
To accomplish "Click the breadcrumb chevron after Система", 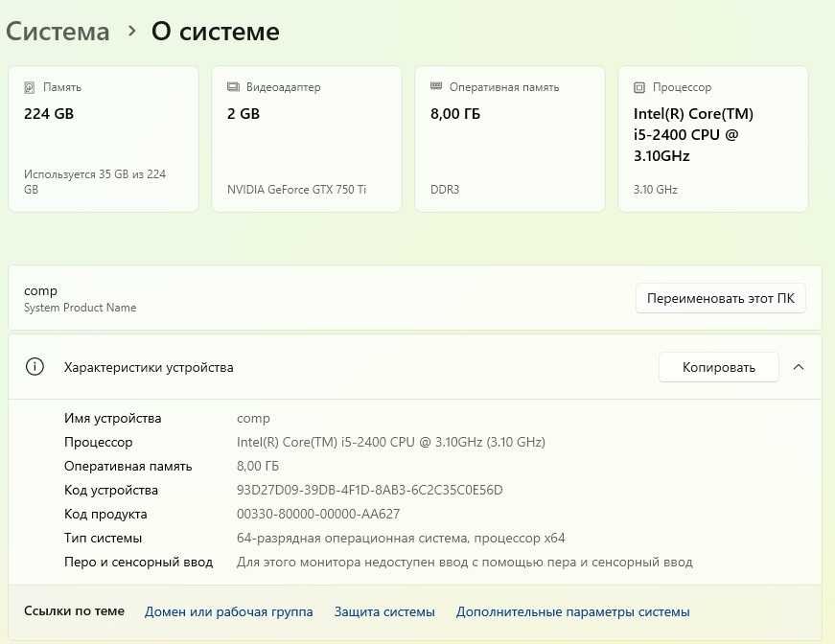I will (x=131, y=32).
